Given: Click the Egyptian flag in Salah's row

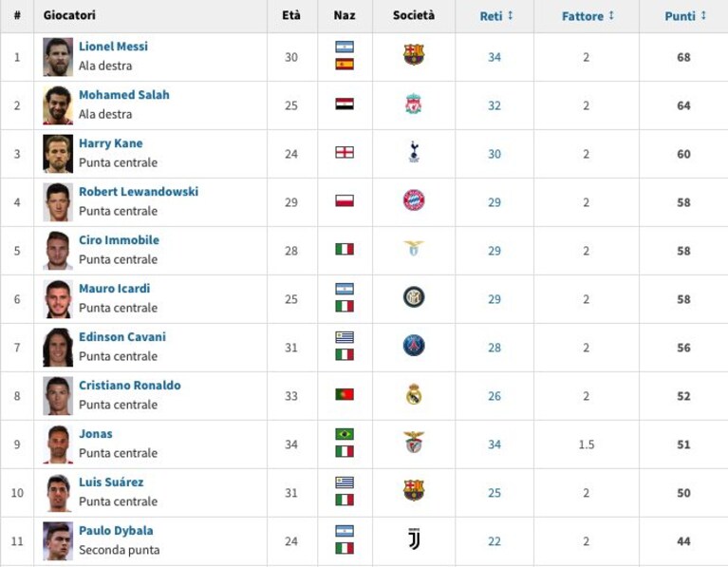Looking at the screenshot, I should tap(345, 104).
